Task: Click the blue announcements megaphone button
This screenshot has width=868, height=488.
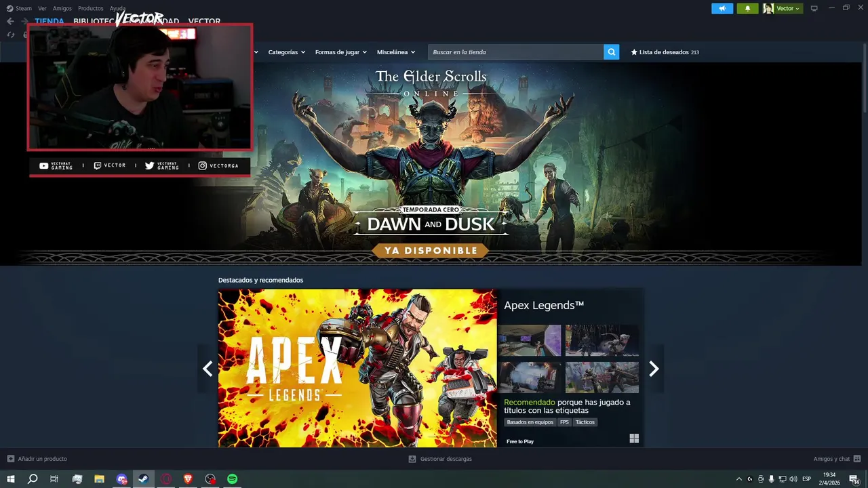Action: pos(722,8)
